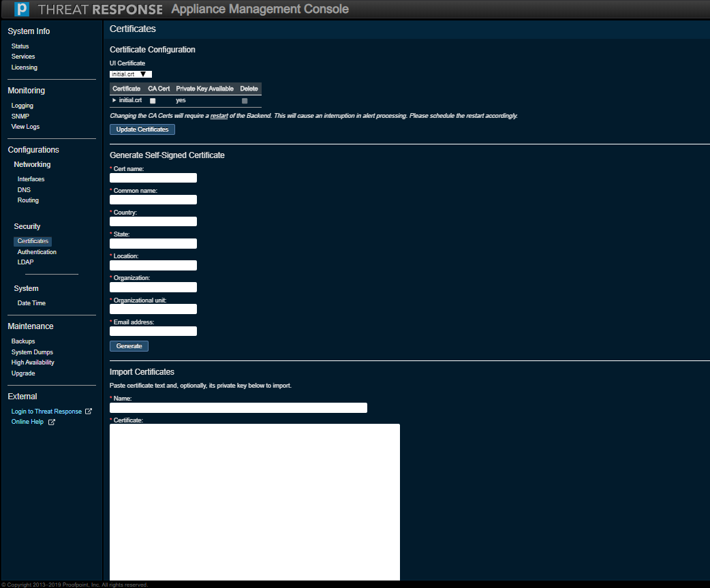710x588 pixels.
Task: Toggle the CA Cert checkbox for initial.crt
Action: tap(153, 101)
